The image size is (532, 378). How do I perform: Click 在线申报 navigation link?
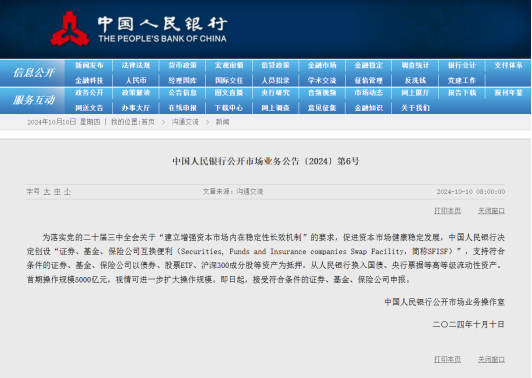(183, 108)
